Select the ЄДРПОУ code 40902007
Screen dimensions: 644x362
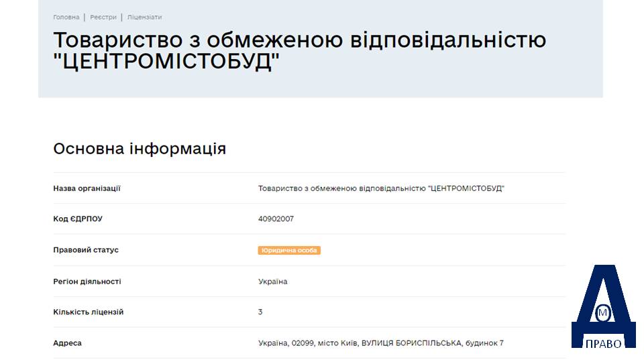pyautogui.click(x=276, y=219)
